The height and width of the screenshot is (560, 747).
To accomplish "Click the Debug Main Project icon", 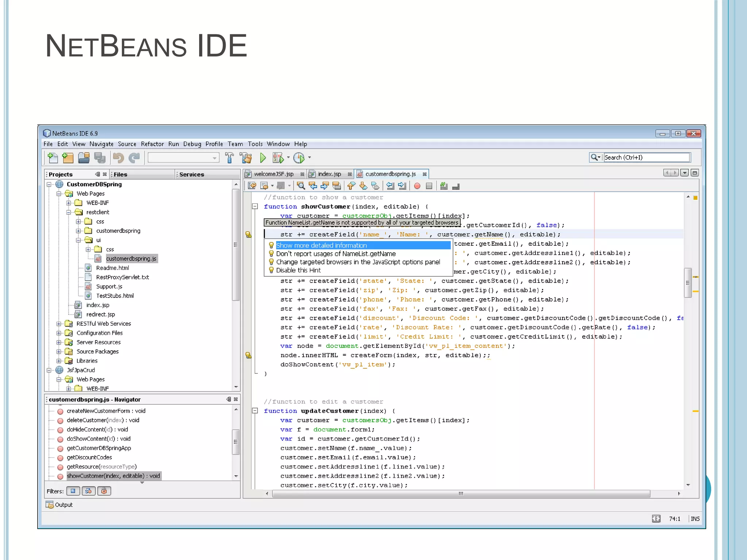I will pyautogui.click(x=278, y=158).
